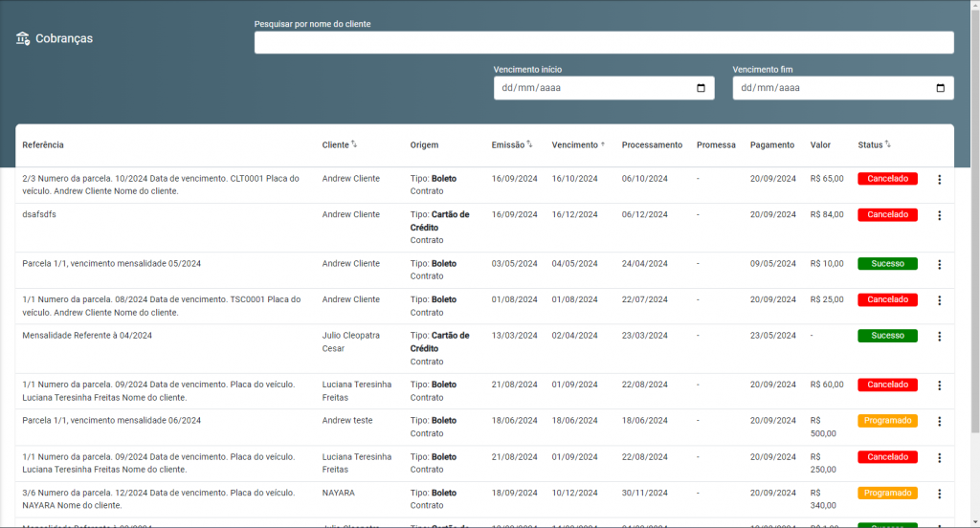Open actions menu for Mensalidade 04/2024 row
The image size is (980, 528).
pyautogui.click(x=940, y=336)
